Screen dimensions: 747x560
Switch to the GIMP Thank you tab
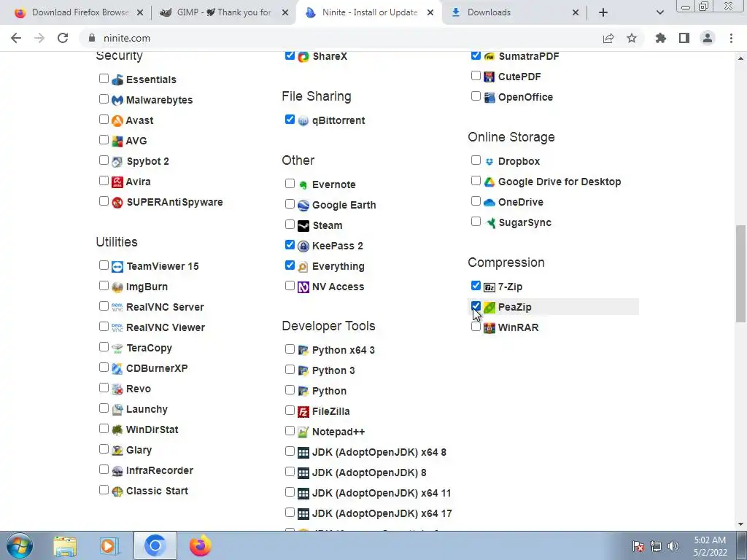pyautogui.click(x=224, y=12)
